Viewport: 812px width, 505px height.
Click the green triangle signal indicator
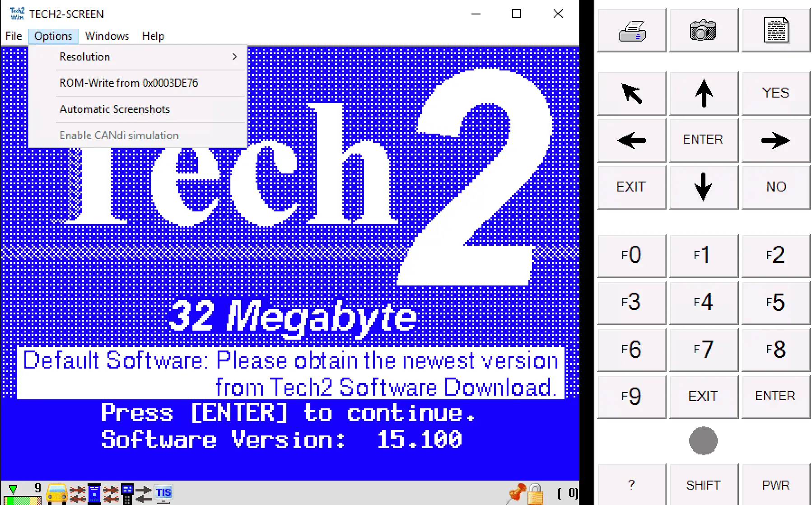coord(13,489)
